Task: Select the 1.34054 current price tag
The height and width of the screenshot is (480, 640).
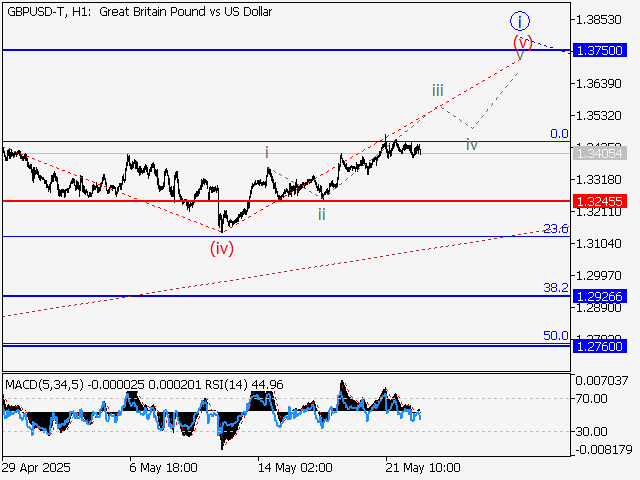Action: (600, 152)
